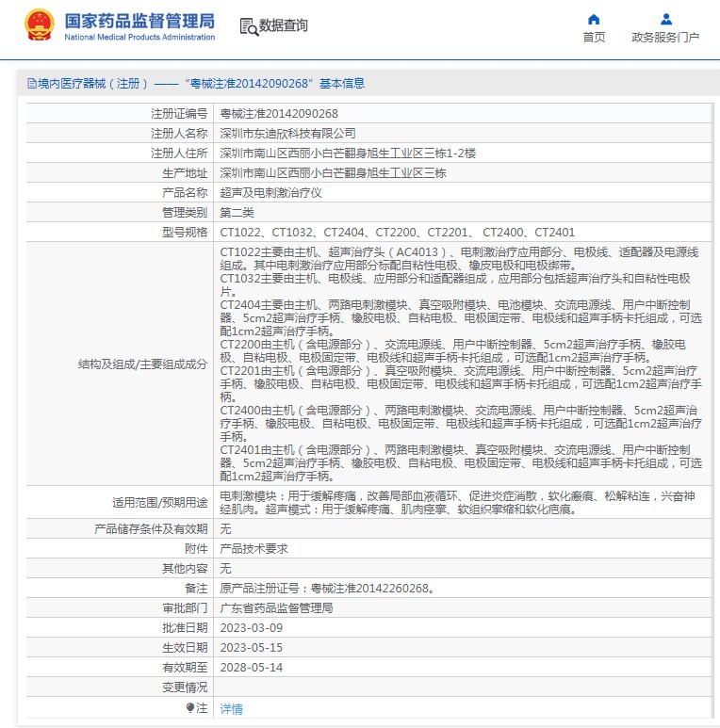
Task: Click the 数据查询 heading text
Action: (284, 25)
